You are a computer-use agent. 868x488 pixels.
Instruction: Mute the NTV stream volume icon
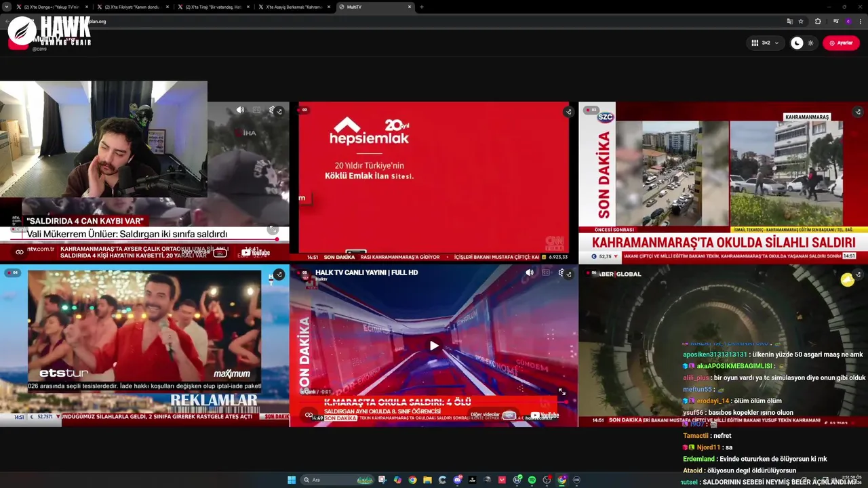click(x=240, y=110)
